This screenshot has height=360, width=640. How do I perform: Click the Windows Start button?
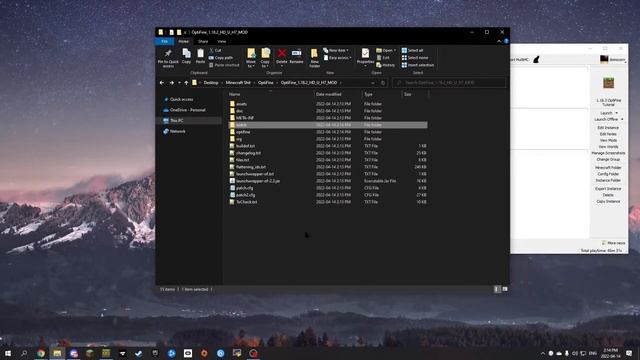click(8, 353)
